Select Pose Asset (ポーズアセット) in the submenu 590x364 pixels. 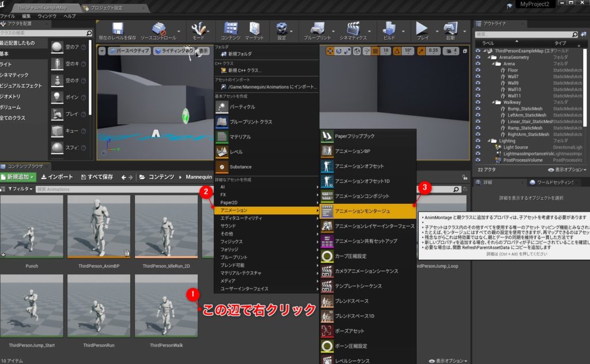pos(368,331)
